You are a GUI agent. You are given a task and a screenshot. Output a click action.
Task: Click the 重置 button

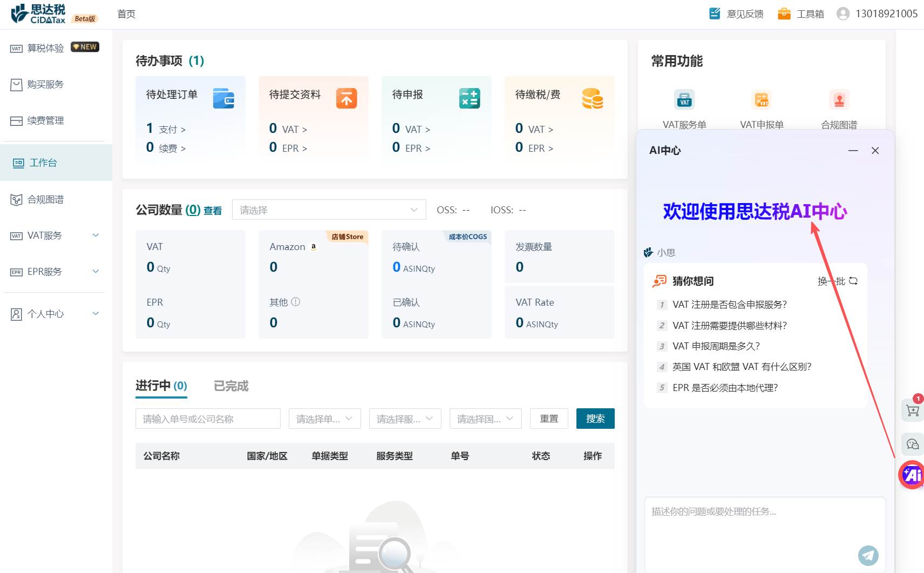point(549,419)
